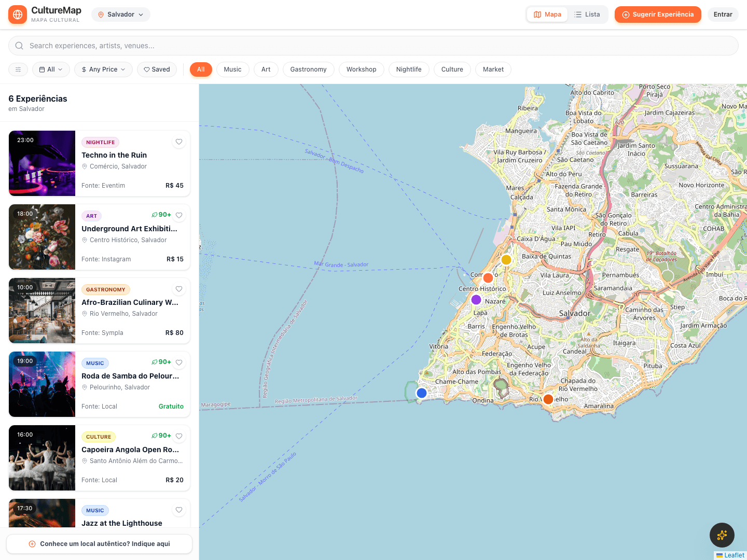Open Roda de Samba concert thumbnail

(x=42, y=384)
